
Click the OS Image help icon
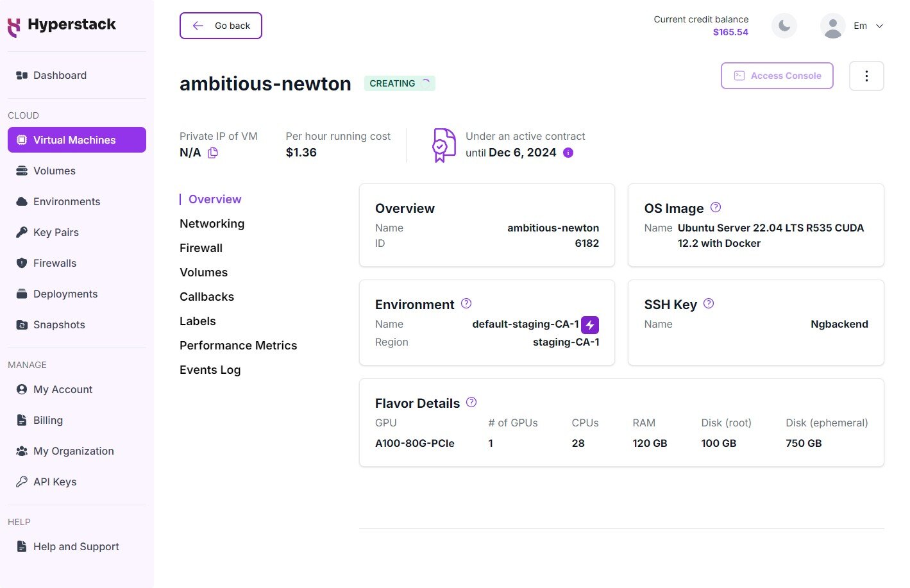point(716,207)
